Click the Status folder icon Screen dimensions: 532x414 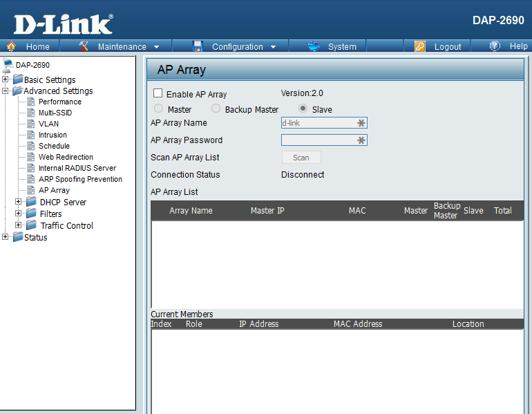click(x=18, y=237)
